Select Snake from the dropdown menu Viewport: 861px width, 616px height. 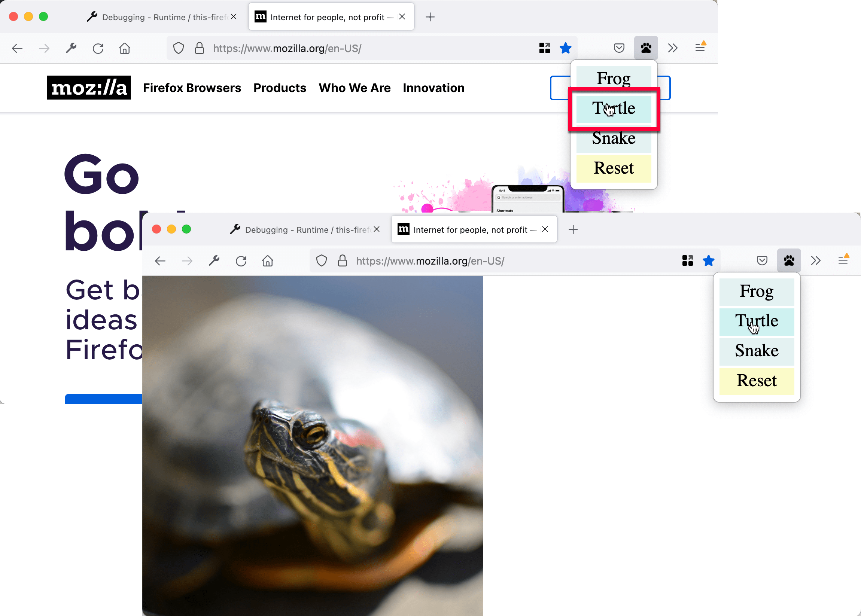pyautogui.click(x=614, y=138)
